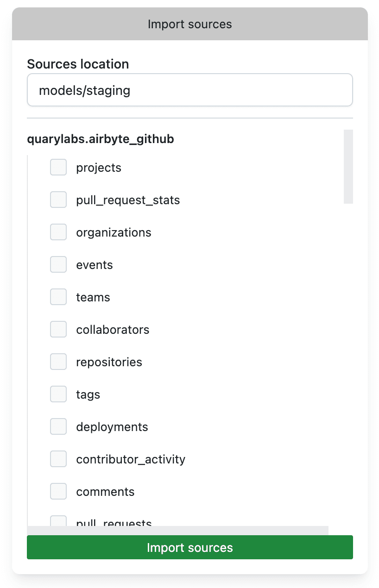The width and height of the screenshot is (379, 588).
Task: Click the Sources location input field
Action: (x=189, y=90)
